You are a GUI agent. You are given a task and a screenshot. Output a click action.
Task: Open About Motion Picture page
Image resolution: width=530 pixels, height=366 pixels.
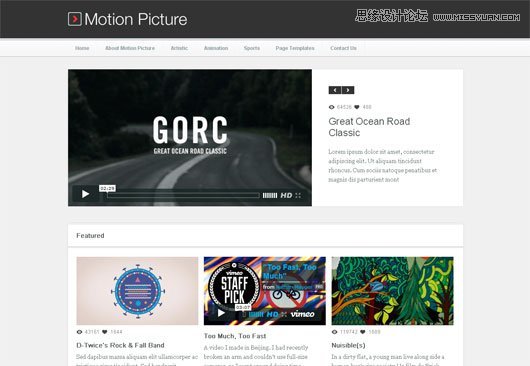pos(130,48)
